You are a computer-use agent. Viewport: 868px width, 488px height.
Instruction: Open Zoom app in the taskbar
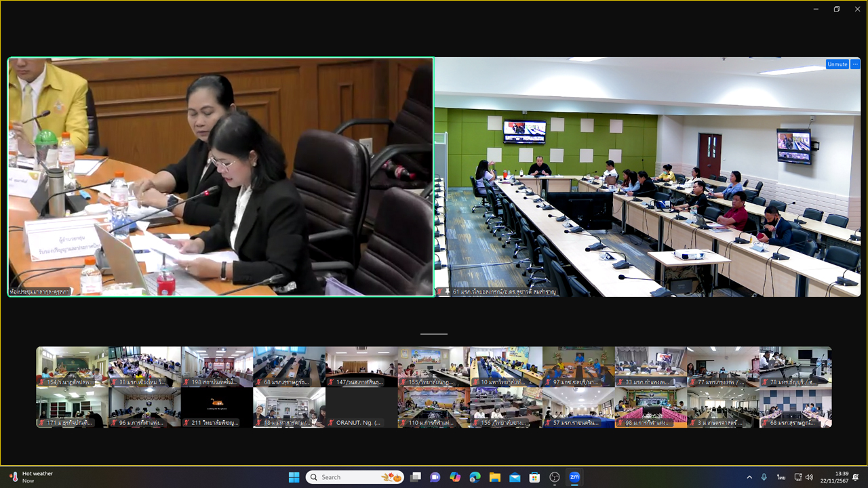574,477
